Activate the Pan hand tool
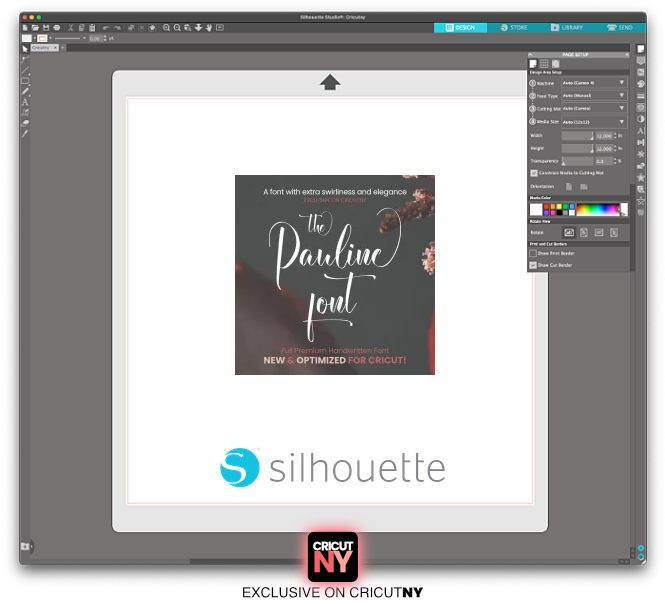The height and width of the screenshot is (604, 665). [x=209, y=28]
